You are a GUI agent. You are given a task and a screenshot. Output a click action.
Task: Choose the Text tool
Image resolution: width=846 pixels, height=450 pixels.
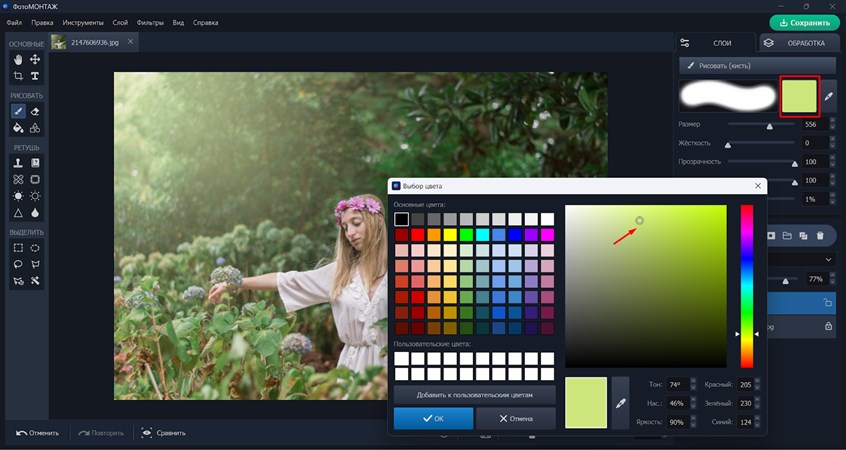35,76
